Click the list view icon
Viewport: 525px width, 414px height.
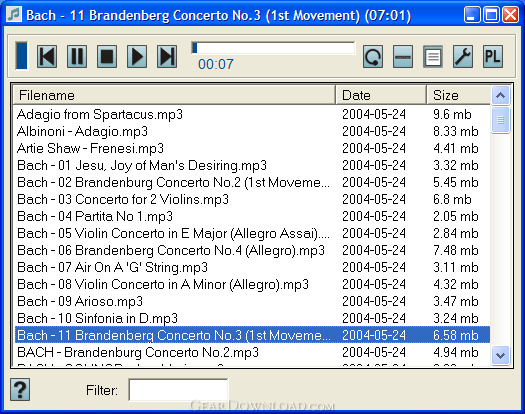pos(433,57)
